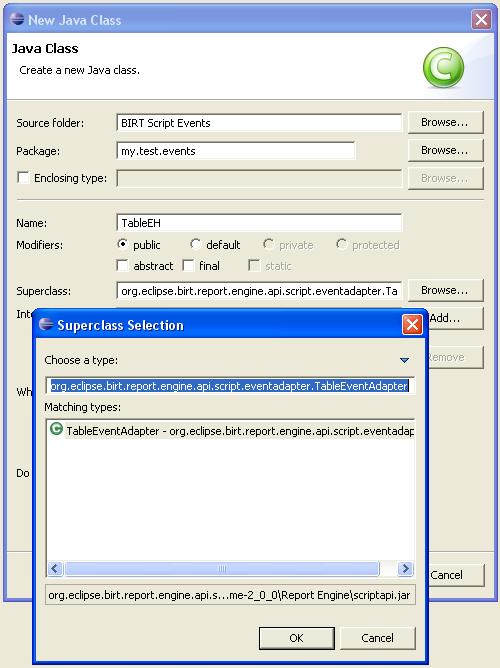Close the Superclass Selection dialog
500x668 pixels.
(x=412, y=325)
